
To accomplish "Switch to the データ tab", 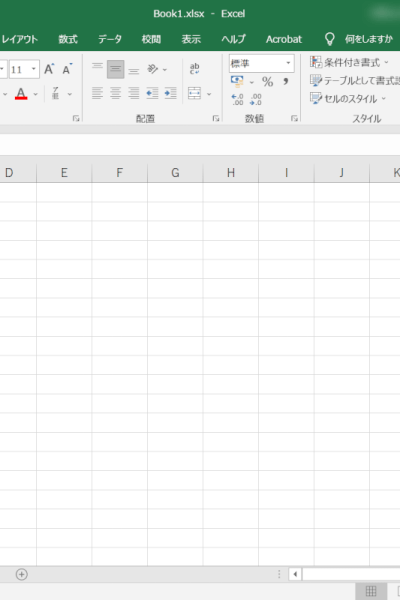I will 110,39.
